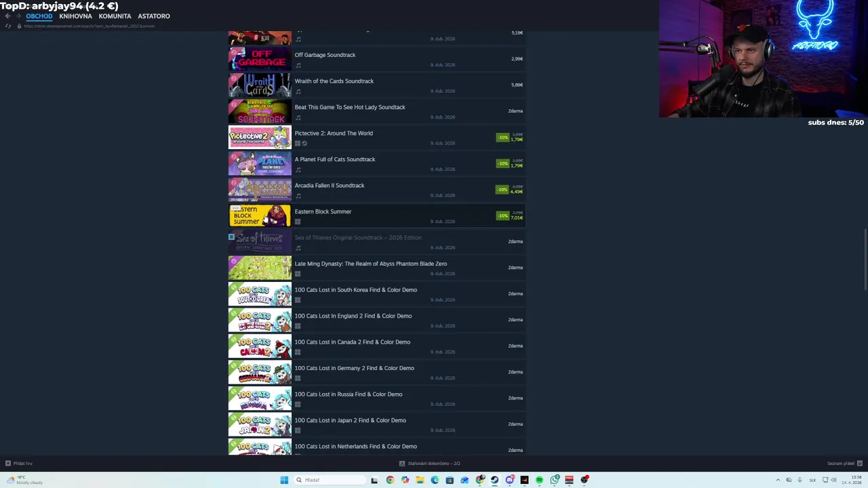This screenshot has width=868, height=488.
Task: Open Sea of Thieves Original Soundtrack 2026 Edition
Action: pos(358,238)
